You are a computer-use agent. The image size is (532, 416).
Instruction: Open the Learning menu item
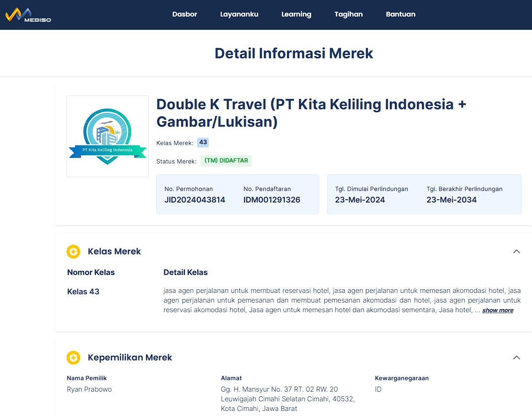296,14
